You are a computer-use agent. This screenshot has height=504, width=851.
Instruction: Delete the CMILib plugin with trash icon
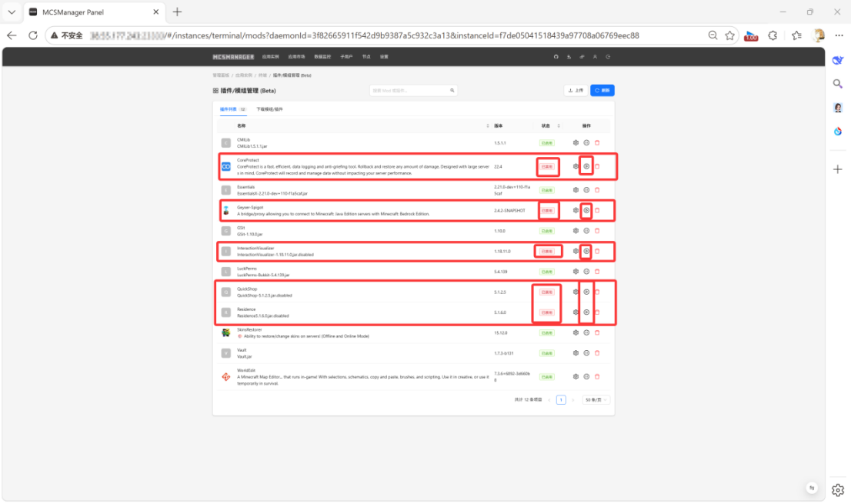(x=597, y=142)
